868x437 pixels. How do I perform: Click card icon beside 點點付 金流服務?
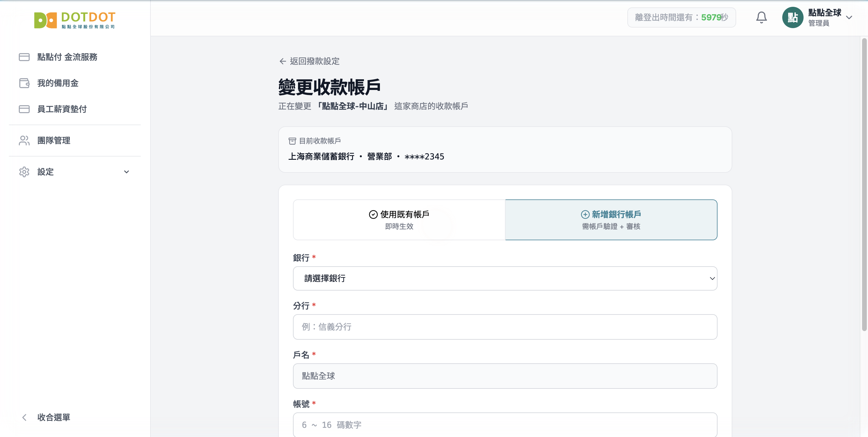tap(24, 57)
